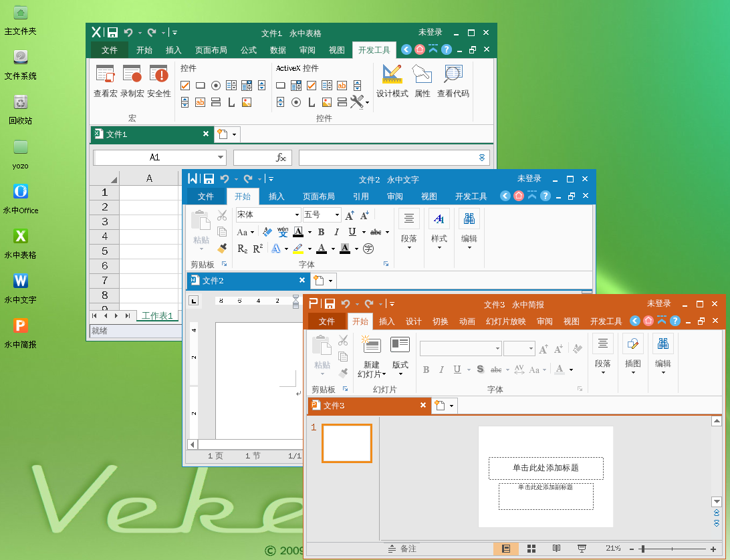The image size is (730, 560).
Task: Expand the spreadsheet formula bar
Action: [x=482, y=158]
